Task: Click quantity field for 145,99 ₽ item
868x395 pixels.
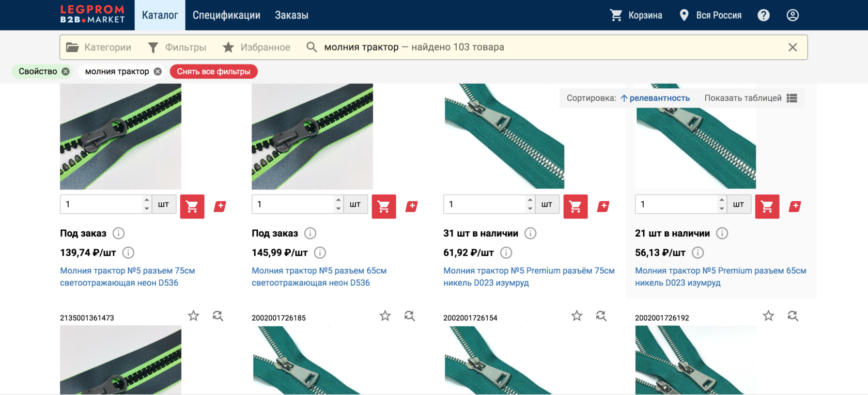Action: (292, 204)
